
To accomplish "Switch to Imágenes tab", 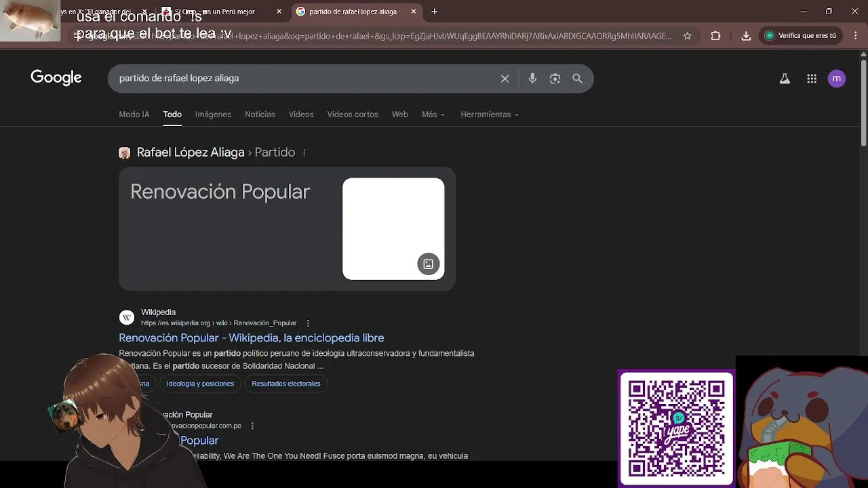I will [213, 115].
